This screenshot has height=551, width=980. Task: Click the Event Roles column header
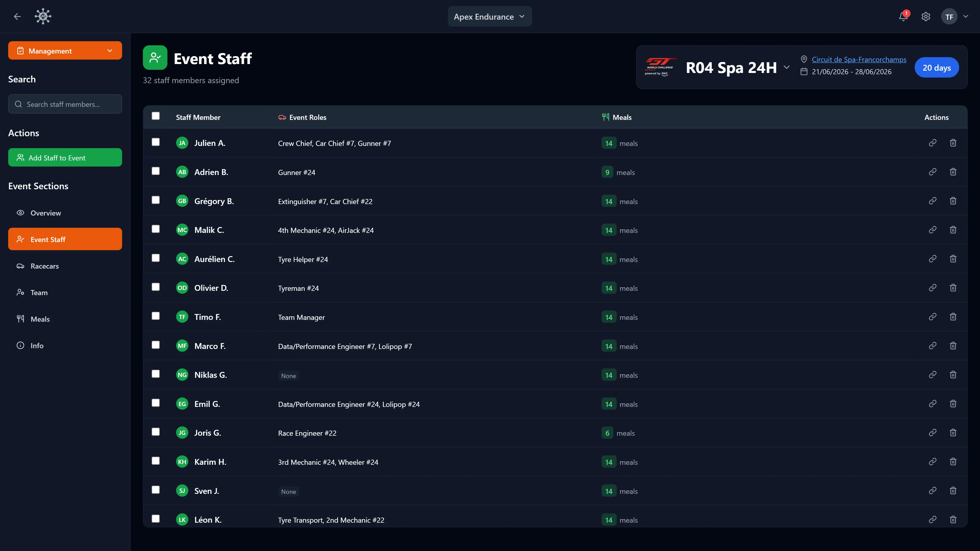point(302,118)
